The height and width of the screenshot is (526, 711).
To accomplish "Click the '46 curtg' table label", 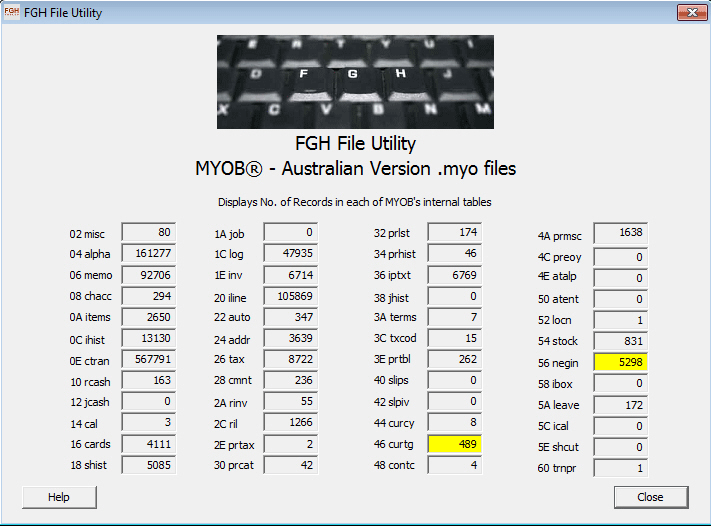I will pyautogui.click(x=394, y=444).
